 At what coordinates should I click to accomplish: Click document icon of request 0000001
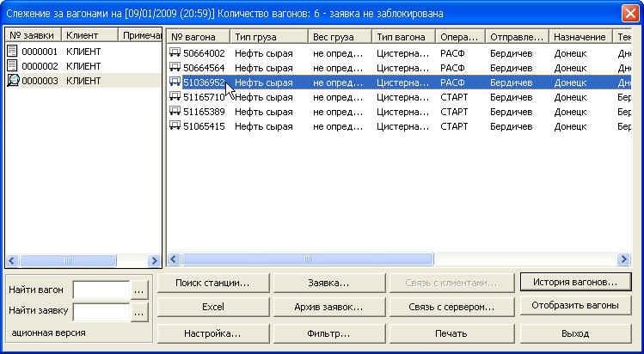click(13, 52)
